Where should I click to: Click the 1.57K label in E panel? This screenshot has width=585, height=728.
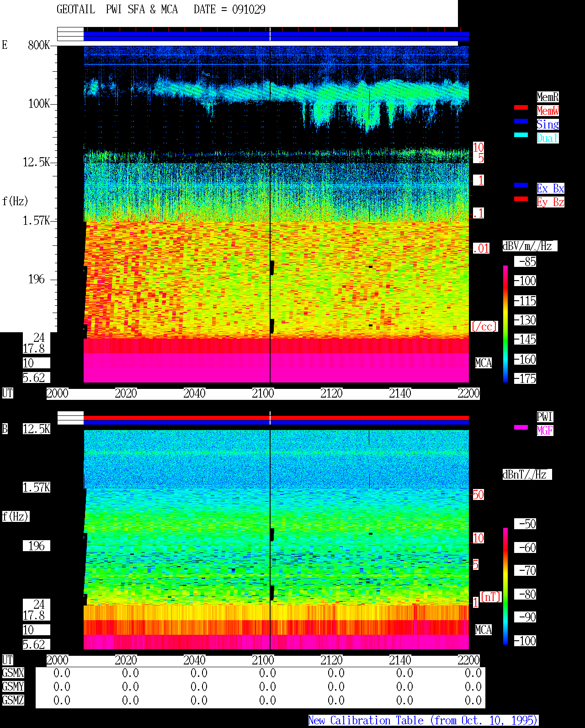[x=37, y=220]
